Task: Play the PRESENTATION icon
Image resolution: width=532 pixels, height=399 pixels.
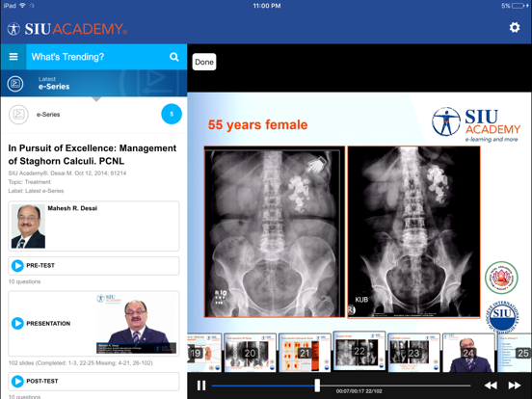Action: [x=17, y=323]
